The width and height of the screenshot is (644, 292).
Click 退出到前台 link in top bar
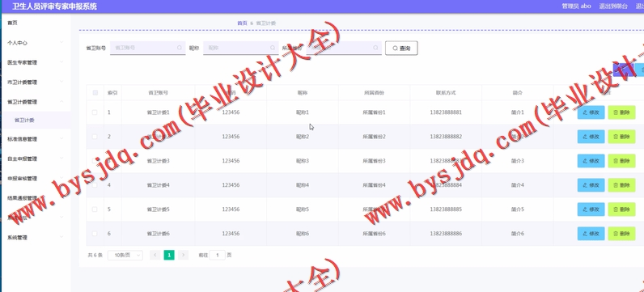coord(613,6)
